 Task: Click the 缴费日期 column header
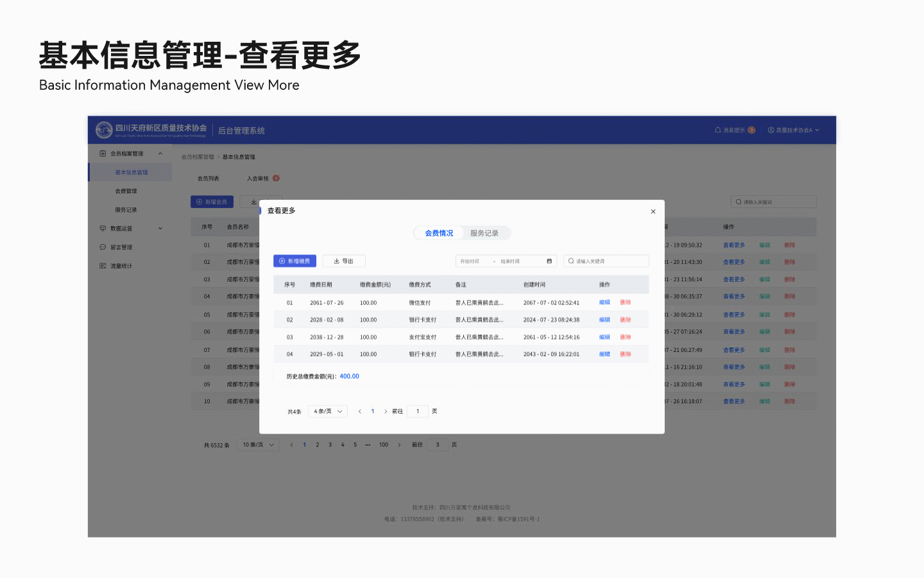[321, 285]
